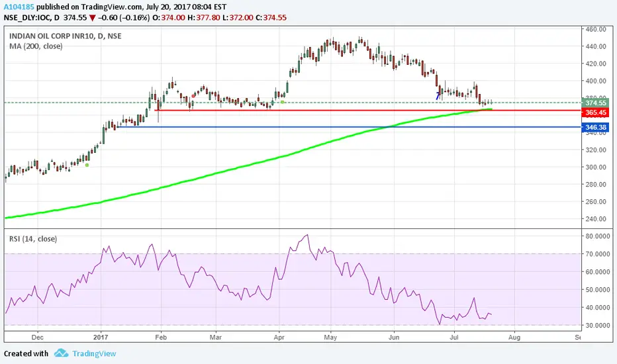Click the small blue arrow mark near late June candles
The height and width of the screenshot is (364, 617).
coord(438,95)
